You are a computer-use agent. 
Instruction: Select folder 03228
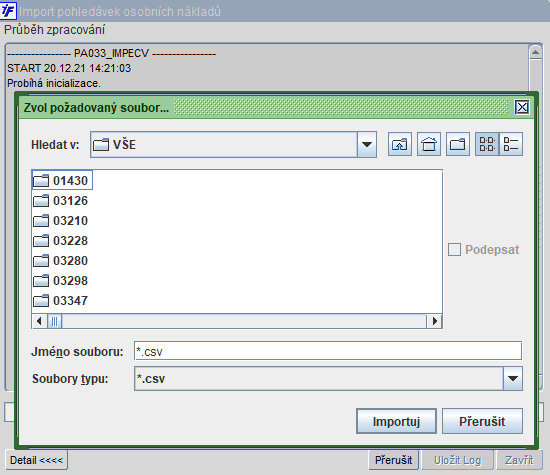[60, 241]
